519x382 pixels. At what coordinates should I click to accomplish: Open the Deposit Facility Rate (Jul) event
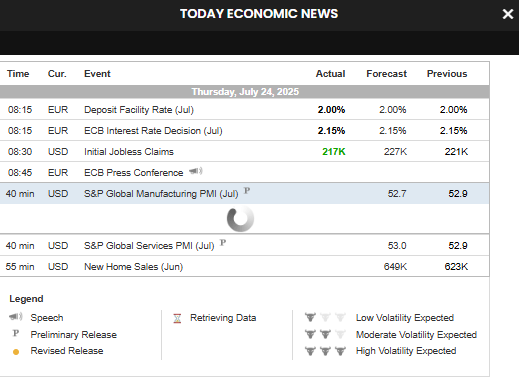[139, 110]
